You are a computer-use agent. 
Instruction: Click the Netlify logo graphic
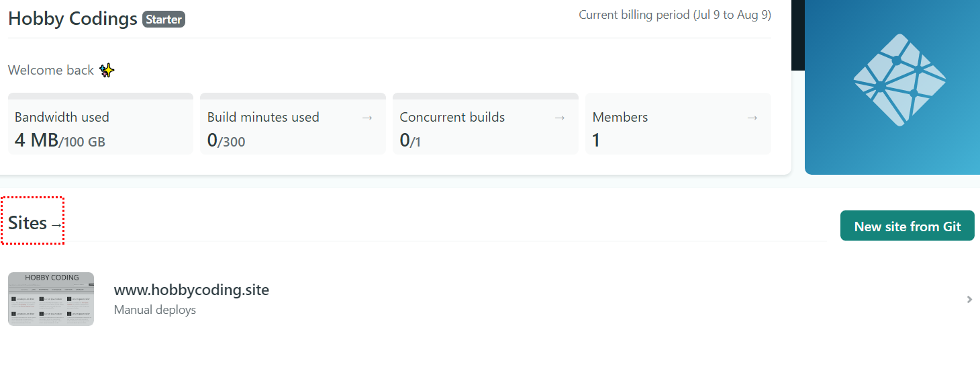[x=899, y=80]
